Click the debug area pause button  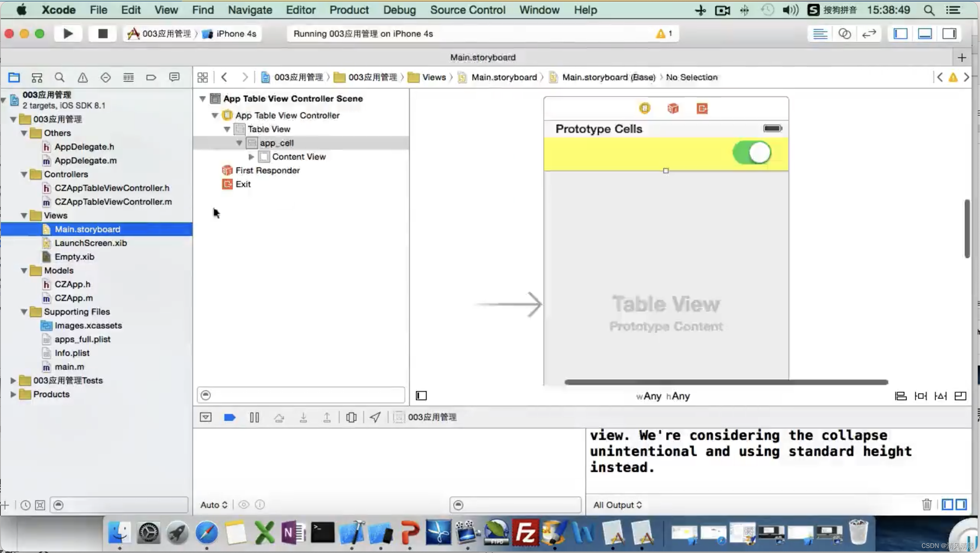pyautogui.click(x=255, y=417)
